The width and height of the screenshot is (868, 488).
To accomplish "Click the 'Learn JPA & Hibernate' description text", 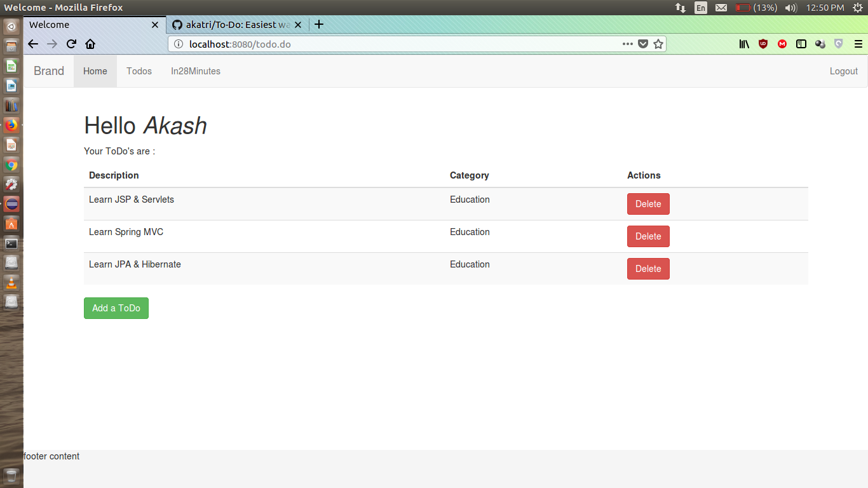I will [x=135, y=264].
